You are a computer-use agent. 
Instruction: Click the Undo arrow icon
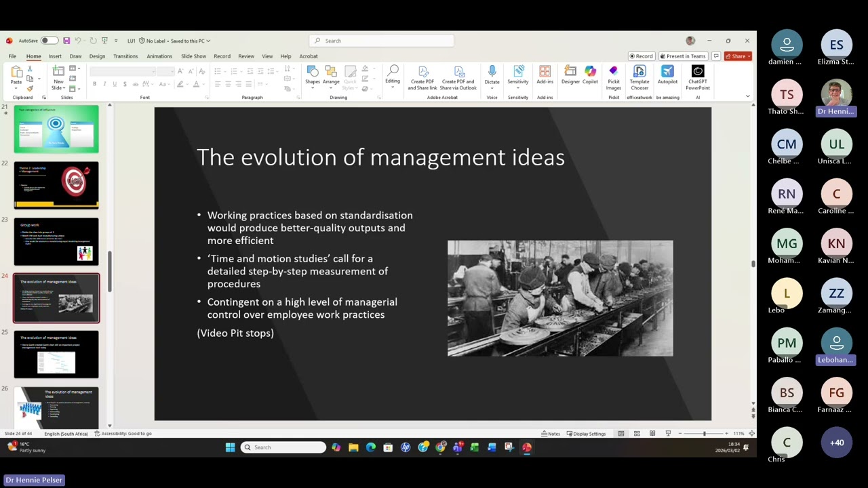78,41
